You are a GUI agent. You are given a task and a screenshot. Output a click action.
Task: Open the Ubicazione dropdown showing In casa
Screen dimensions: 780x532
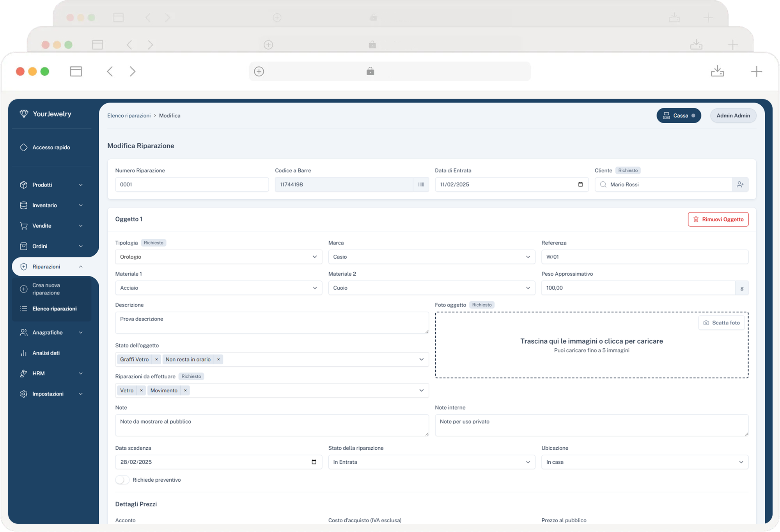(741, 462)
